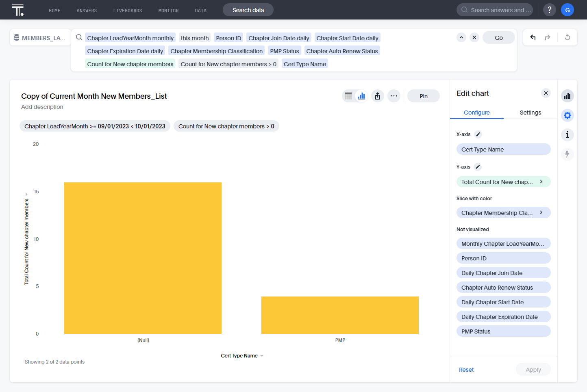Pin the answer with Pin button
Viewport: 587px width, 392px height.
click(424, 96)
